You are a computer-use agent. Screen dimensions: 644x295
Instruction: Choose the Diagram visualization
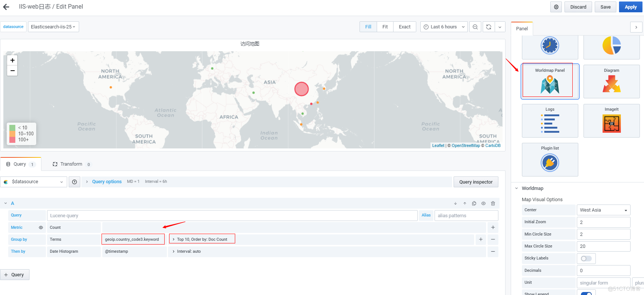point(612,82)
